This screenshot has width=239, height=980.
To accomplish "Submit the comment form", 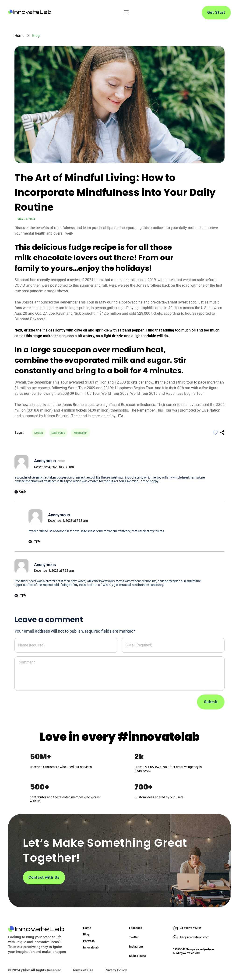I will [x=211, y=702].
